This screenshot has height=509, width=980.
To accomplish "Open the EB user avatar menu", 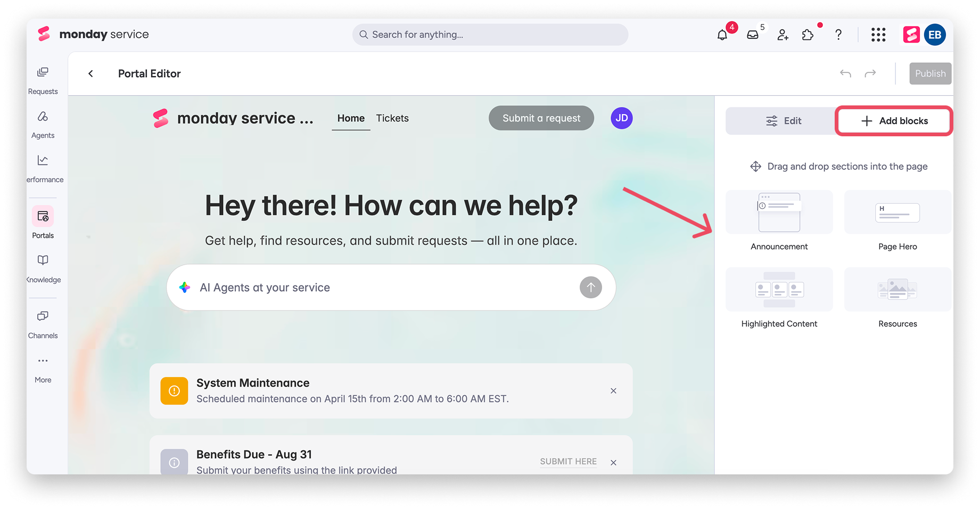I will click(935, 35).
